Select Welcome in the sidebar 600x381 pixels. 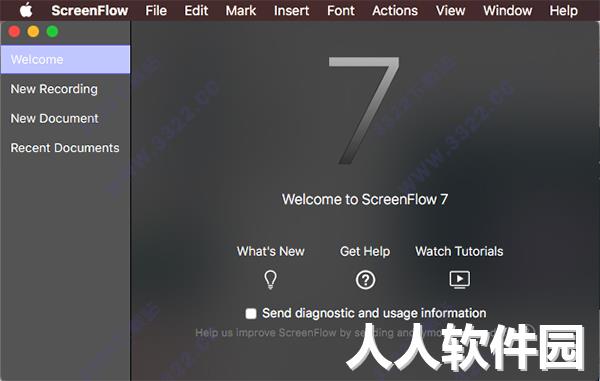point(65,59)
